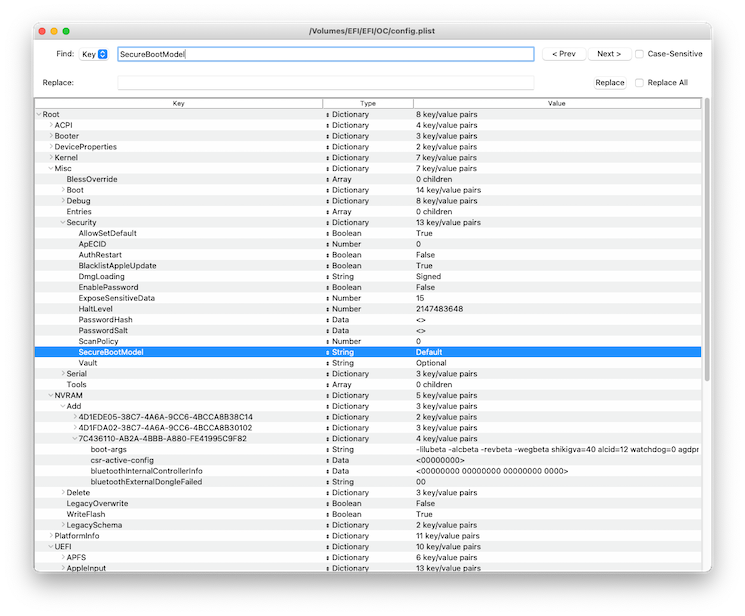Click the Type column header

point(368,103)
